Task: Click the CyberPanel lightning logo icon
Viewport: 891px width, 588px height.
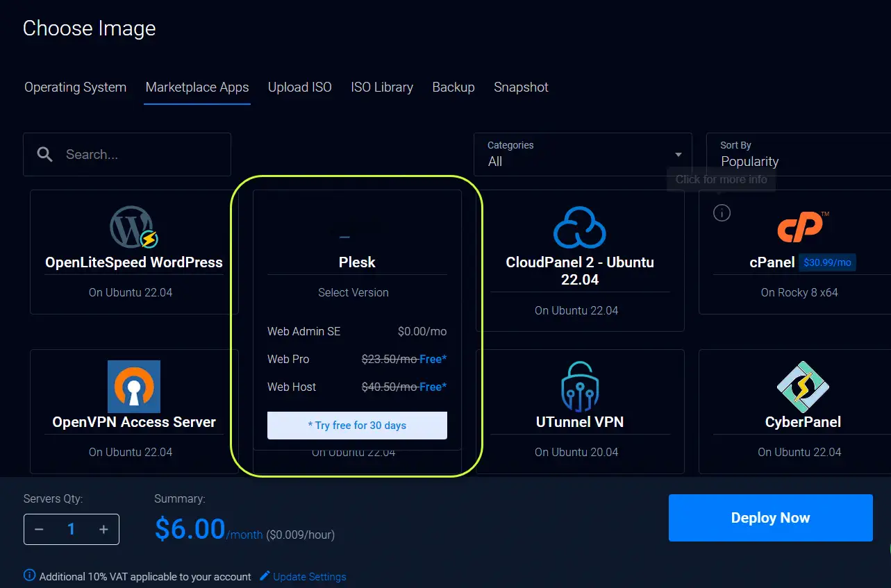Action: click(x=803, y=387)
